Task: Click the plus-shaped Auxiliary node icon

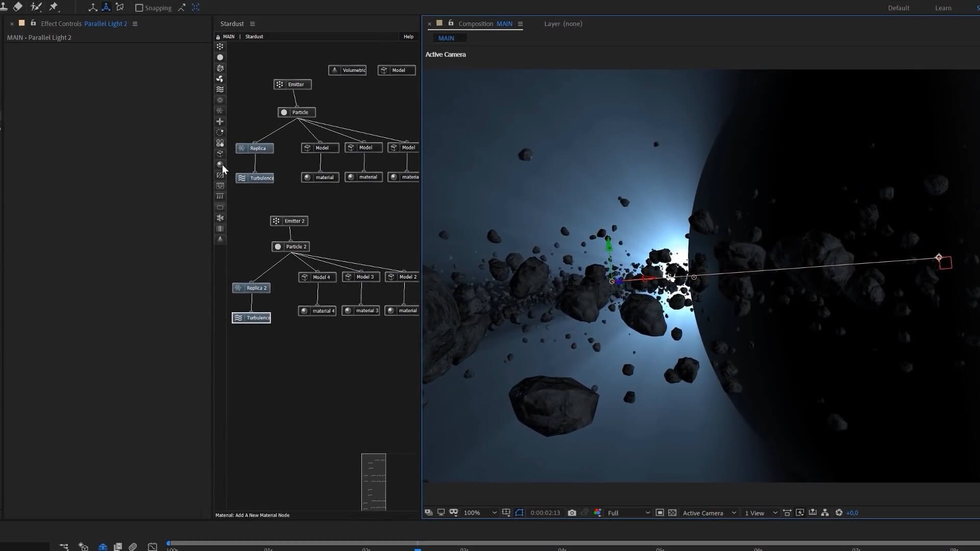Action: (x=220, y=121)
